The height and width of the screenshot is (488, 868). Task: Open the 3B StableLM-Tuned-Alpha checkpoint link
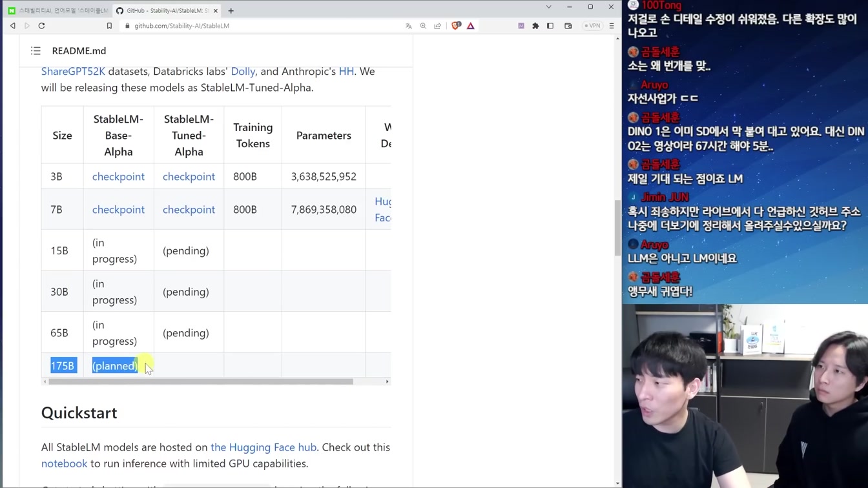click(189, 177)
